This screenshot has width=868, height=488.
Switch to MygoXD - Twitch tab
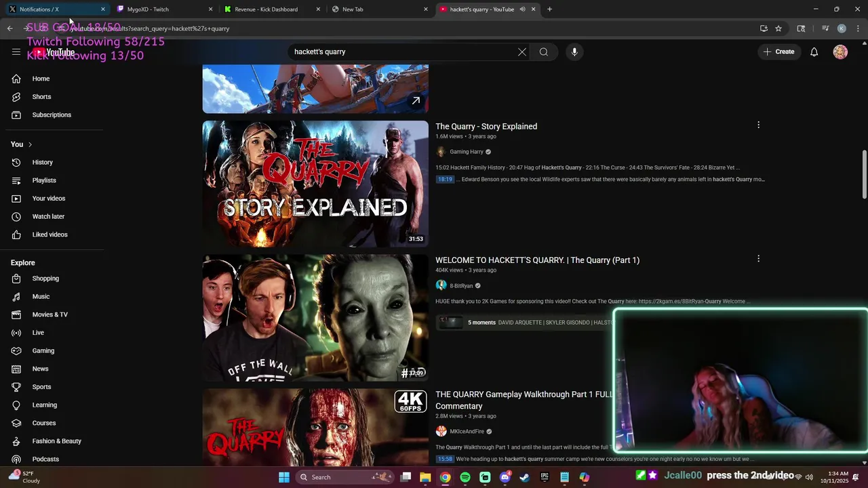coord(164,9)
